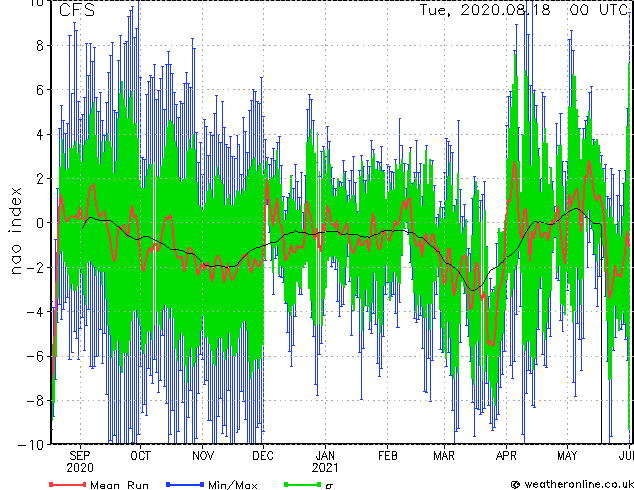Image resolution: width=634 pixels, height=490 pixels.
Task: Click the y-axis value -2
Action: point(35,267)
